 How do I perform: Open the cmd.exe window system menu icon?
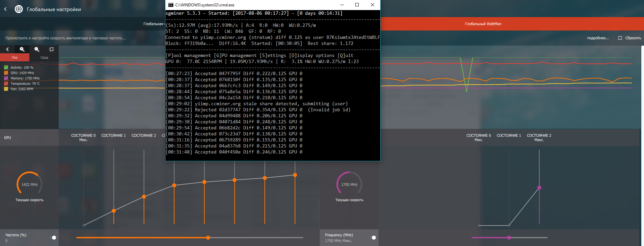pyautogui.click(x=170, y=5)
